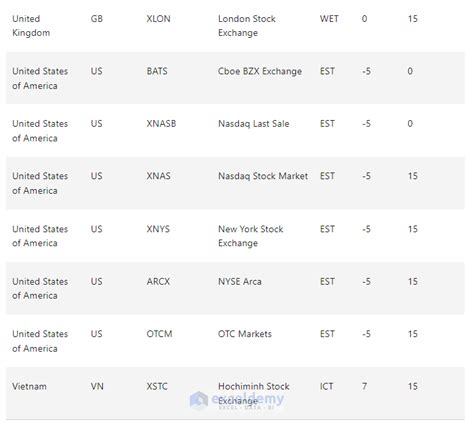The width and height of the screenshot is (474, 422).
Task: Select the XSTC exchange code
Action: point(157,386)
